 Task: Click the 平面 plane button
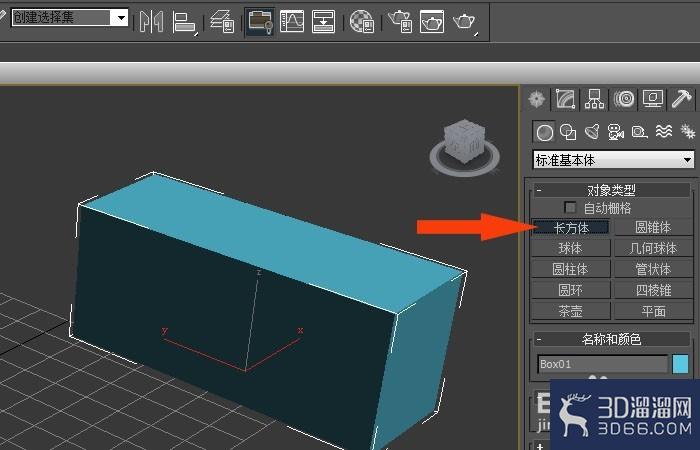(654, 311)
